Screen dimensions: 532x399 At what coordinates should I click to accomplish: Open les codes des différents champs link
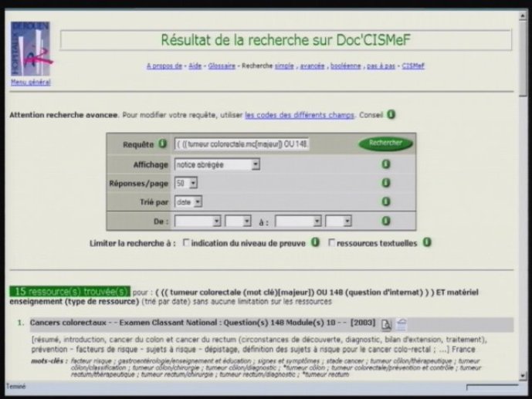300,114
